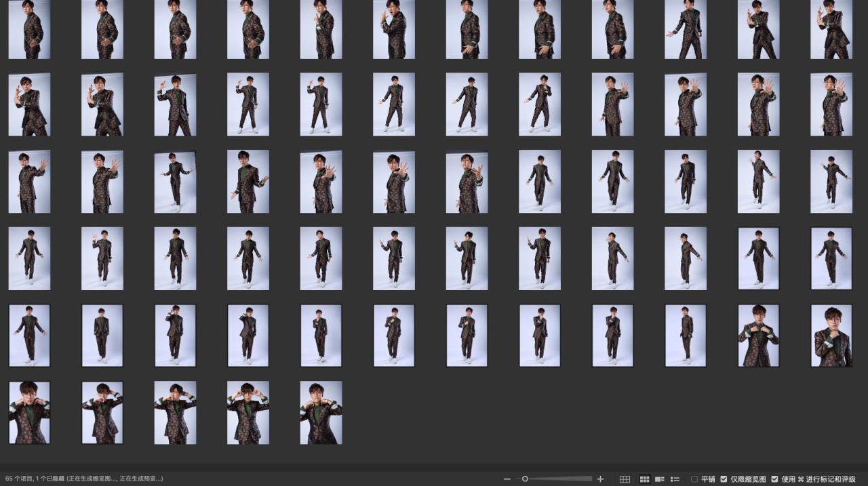Switch to thumbnails grid view
This screenshot has width=868, height=486.
point(644,479)
